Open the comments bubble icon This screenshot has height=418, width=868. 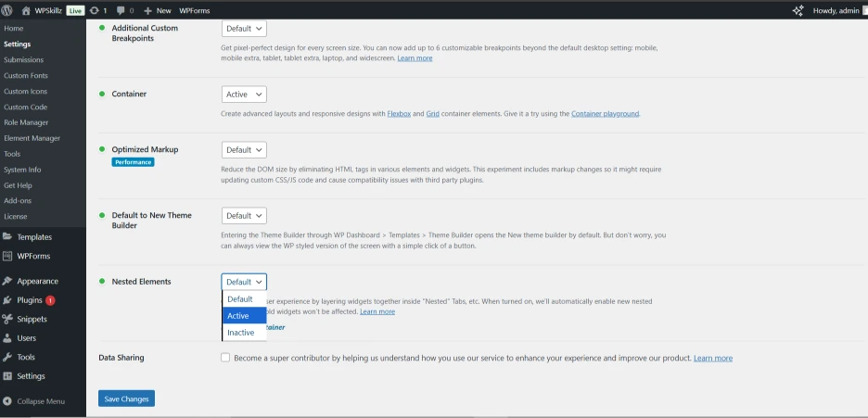click(x=121, y=10)
